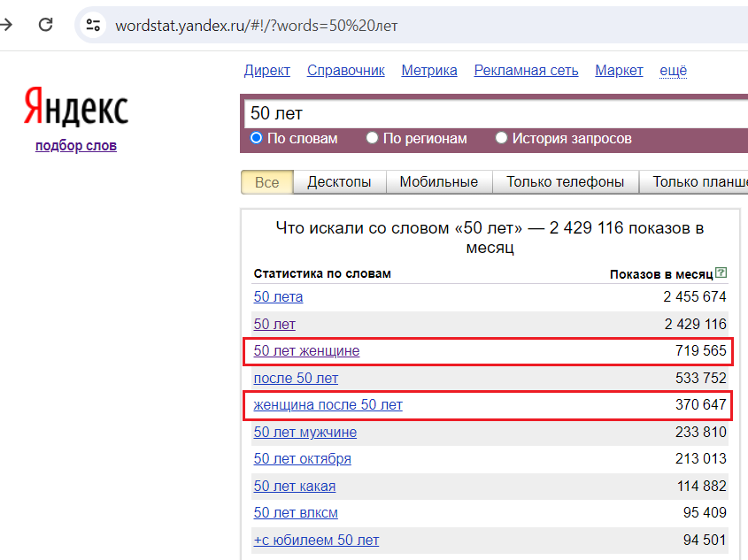Switch to the Только планшеты tab
748x560 pixels.
coord(694,182)
